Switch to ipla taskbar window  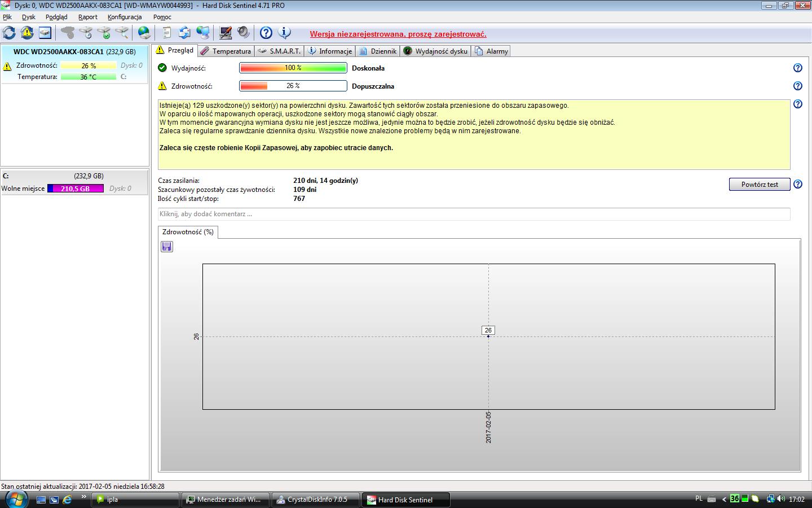coord(136,500)
